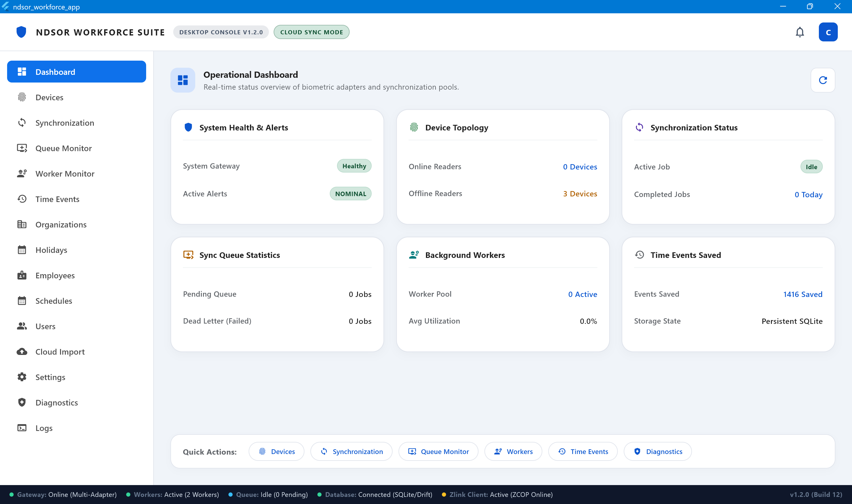Click the Desktop Console V1.2.0 badge
Screen dimensions: 852x504
coord(221,32)
